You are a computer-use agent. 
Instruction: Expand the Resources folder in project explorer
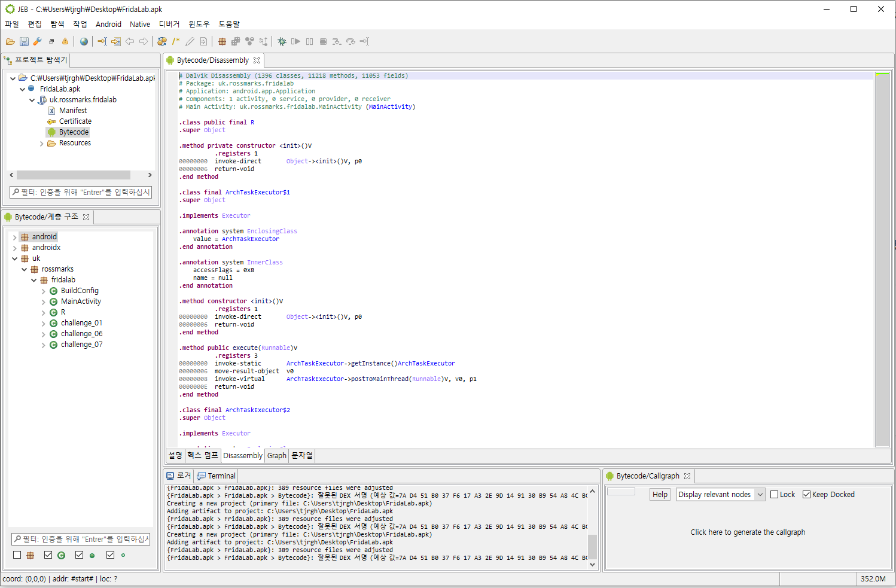(x=41, y=144)
